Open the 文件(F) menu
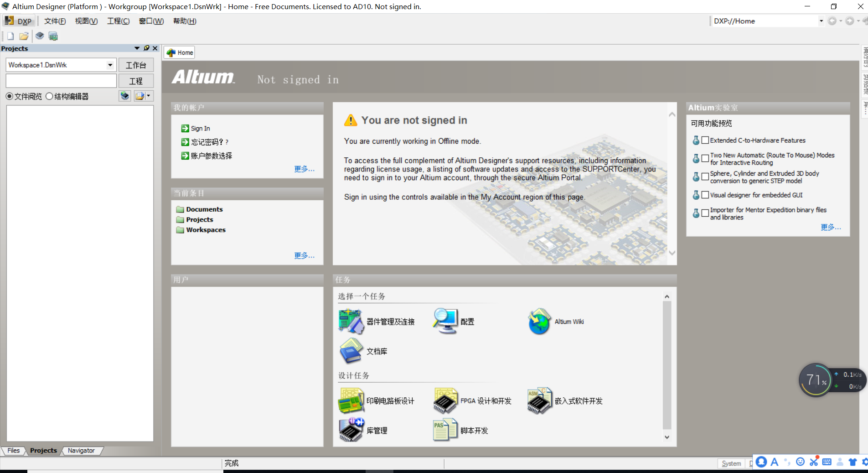 (x=55, y=21)
